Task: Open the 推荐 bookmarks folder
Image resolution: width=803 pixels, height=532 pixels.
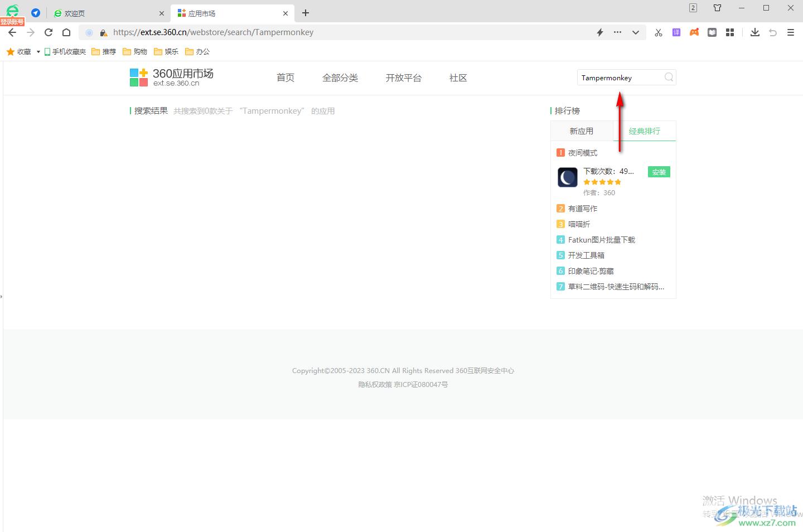Action: tap(104, 52)
